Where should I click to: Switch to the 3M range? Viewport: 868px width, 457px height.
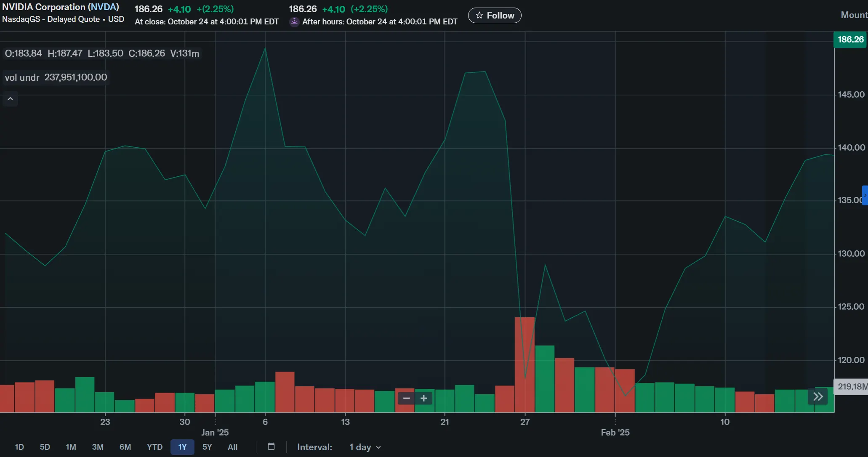(x=98, y=447)
